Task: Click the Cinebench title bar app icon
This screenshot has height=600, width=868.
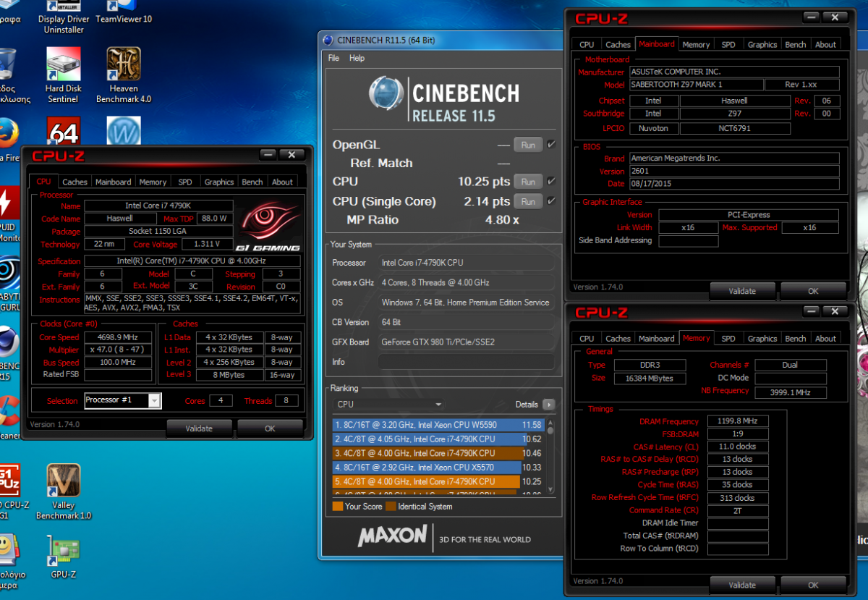Action: tap(328, 41)
